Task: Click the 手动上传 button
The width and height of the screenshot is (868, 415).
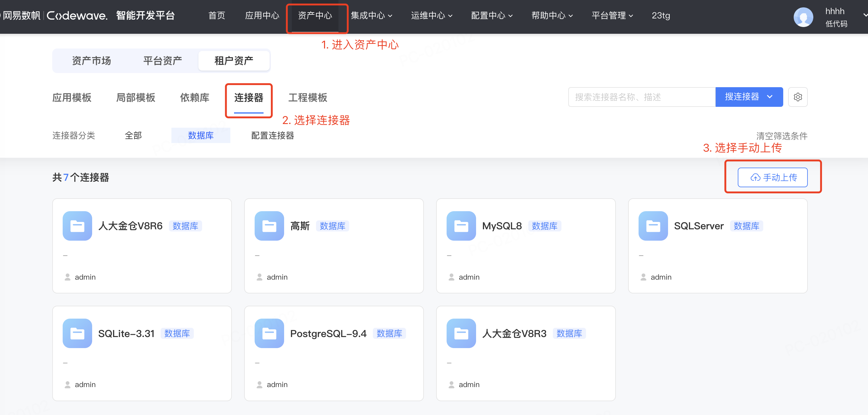Action: point(773,177)
